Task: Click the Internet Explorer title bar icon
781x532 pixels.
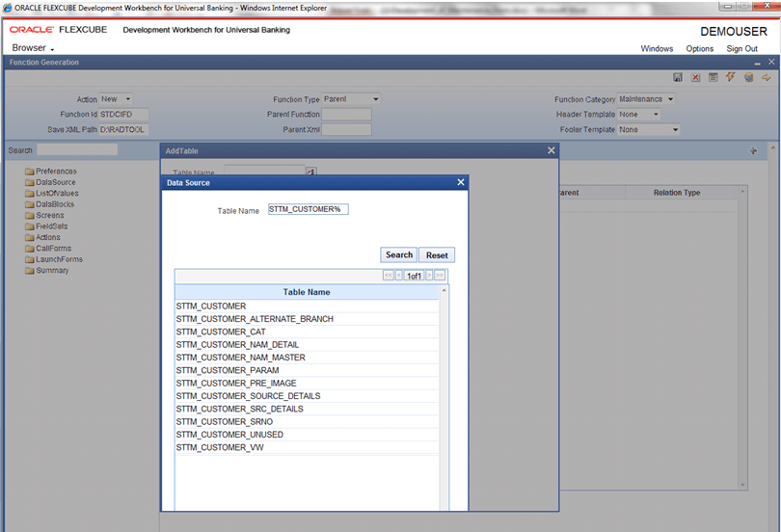Action: (x=7, y=8)
